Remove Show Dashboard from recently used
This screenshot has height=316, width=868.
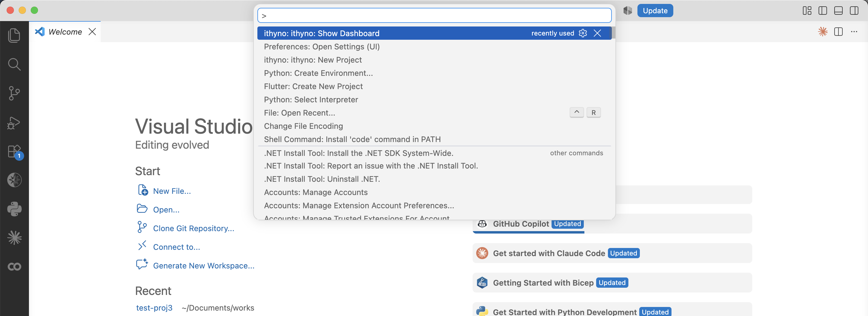click(x=597, y=33)
